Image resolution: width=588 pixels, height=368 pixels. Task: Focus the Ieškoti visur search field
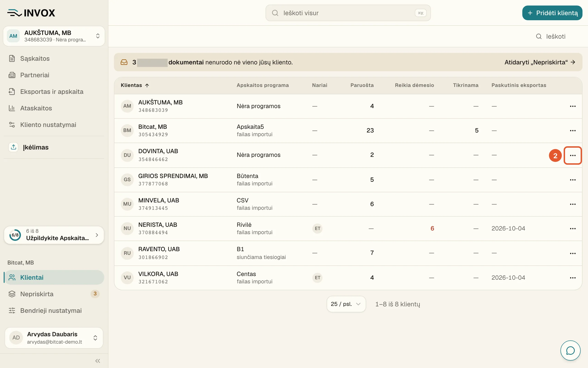(348, 13)
